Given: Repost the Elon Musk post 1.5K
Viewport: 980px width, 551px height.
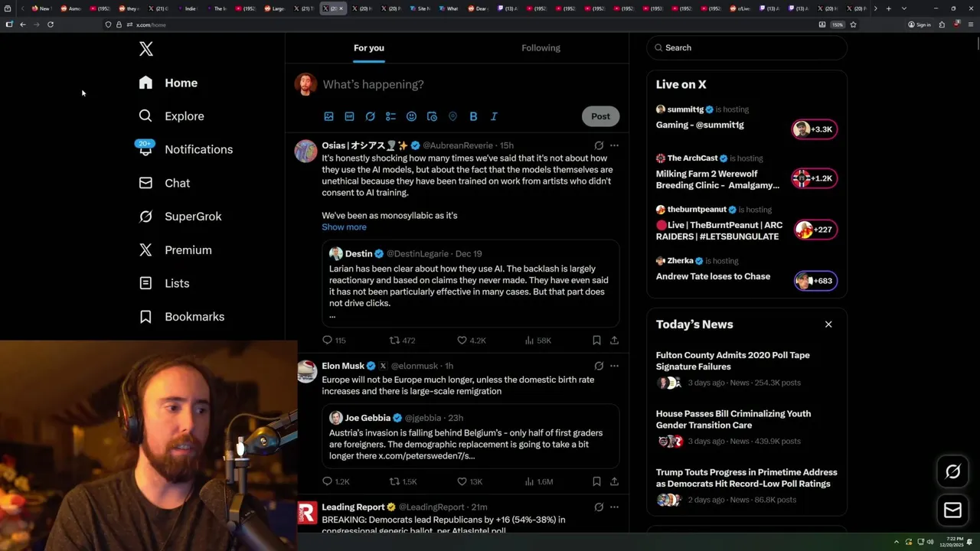Looking at the screenshot, I should click(x=403, y=482).
